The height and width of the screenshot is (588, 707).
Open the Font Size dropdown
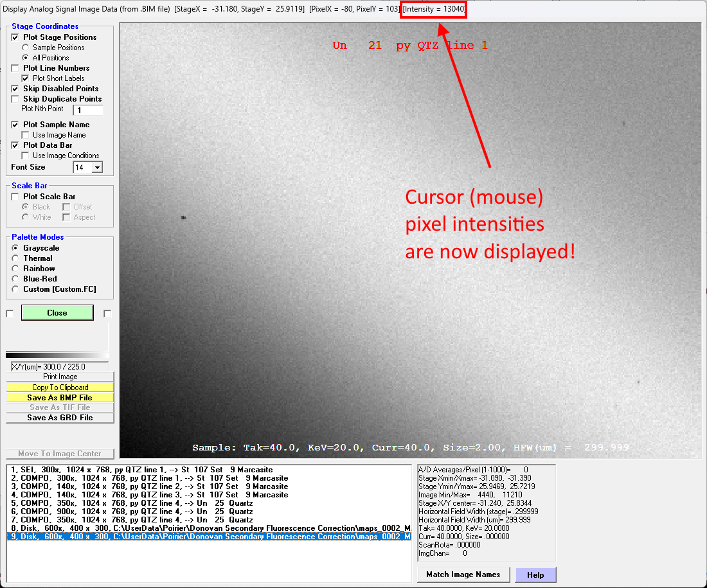point(97,168)
